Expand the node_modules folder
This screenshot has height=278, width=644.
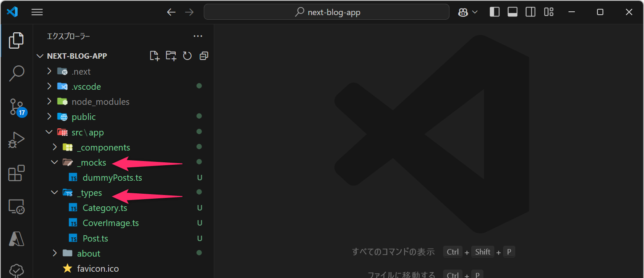49,101
